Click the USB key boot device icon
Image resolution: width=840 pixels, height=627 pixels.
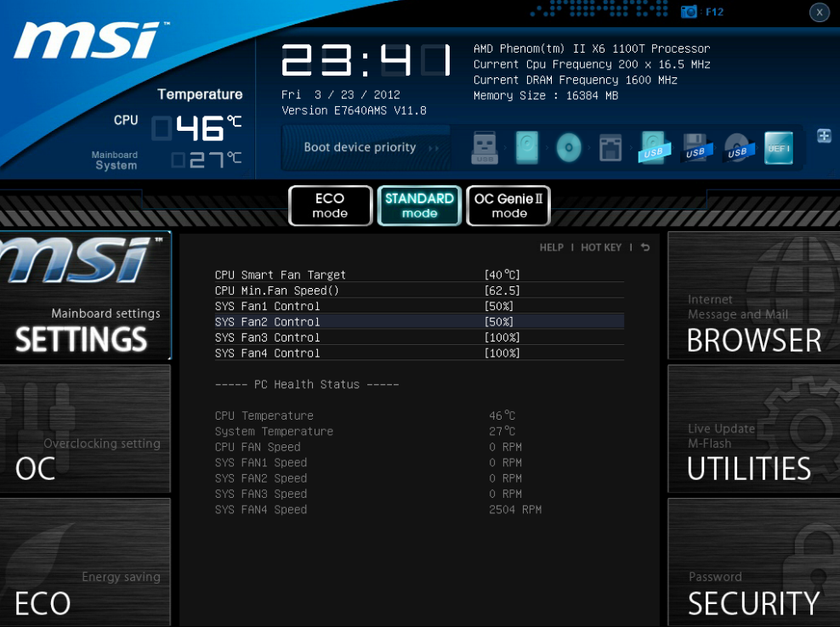485,148
